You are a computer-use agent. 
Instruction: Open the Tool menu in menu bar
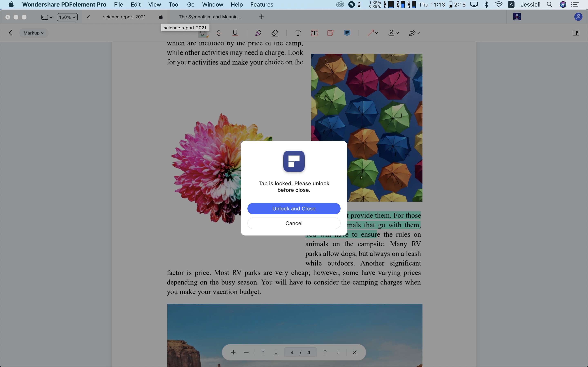click(x=174, y=5)
